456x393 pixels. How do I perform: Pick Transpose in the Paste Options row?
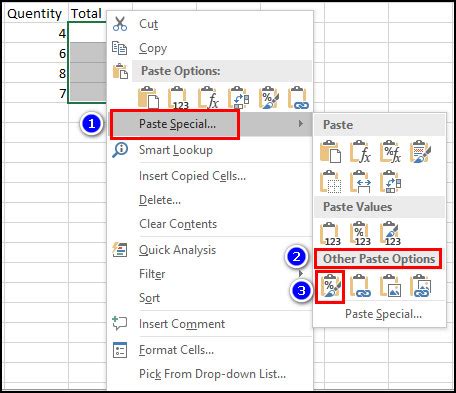point(238,98)
